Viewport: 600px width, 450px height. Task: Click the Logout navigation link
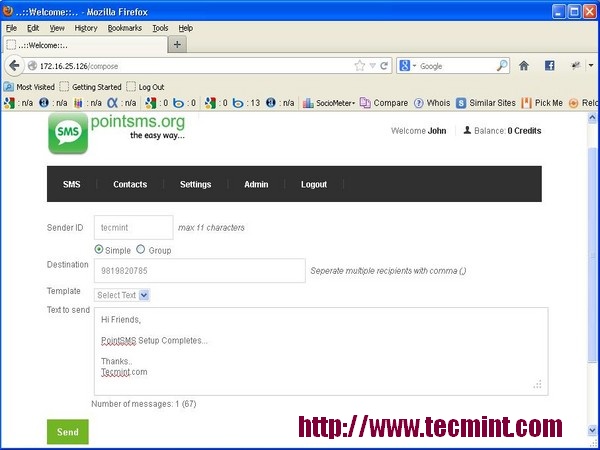tap(314, 184)
